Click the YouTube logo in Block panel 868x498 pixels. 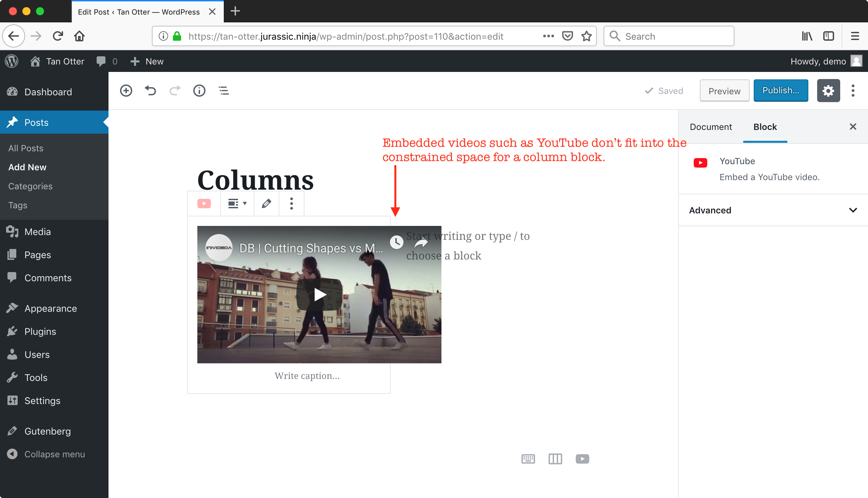pyautogui.click(x=700, y=162)
